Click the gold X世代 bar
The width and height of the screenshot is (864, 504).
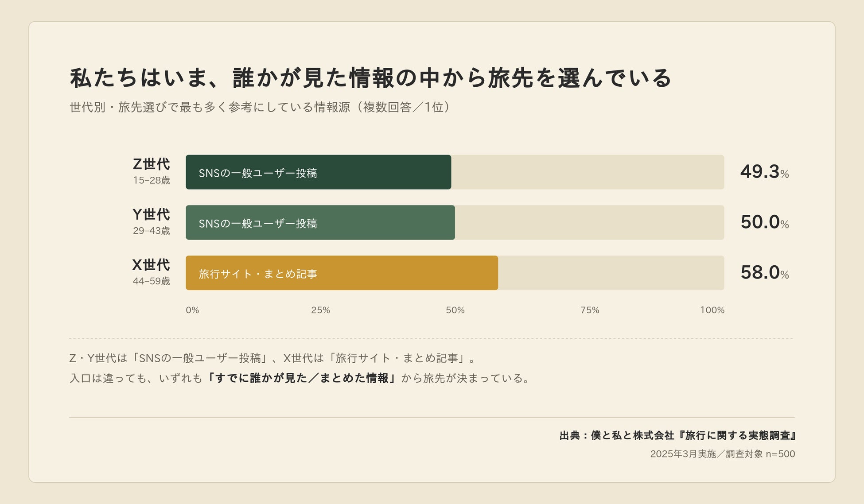tap(342, 273)
